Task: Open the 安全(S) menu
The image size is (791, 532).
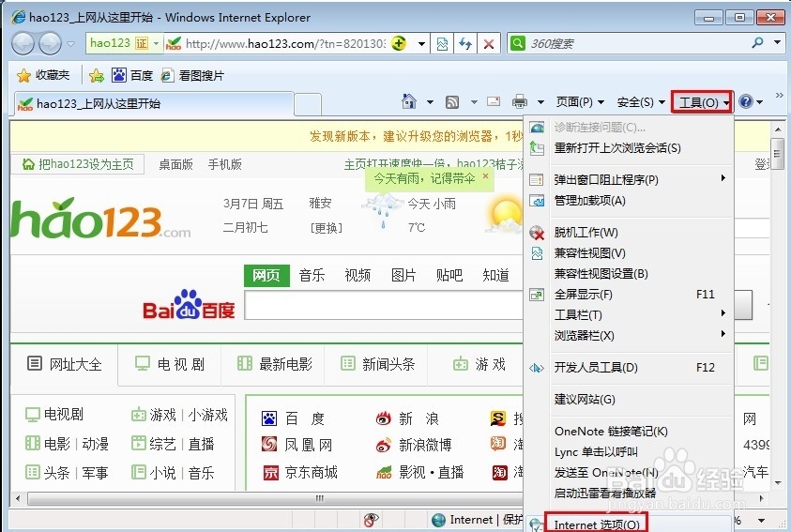Action: [641, 102]
